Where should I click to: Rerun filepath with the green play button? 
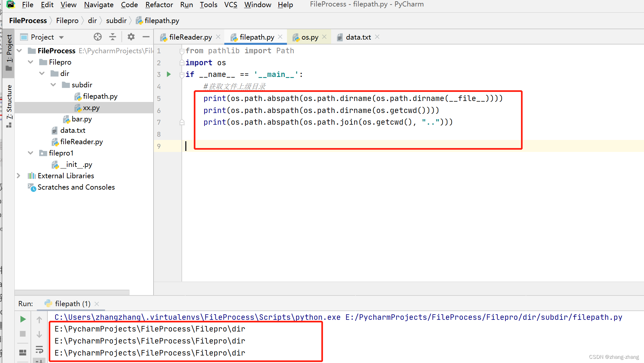23,319
